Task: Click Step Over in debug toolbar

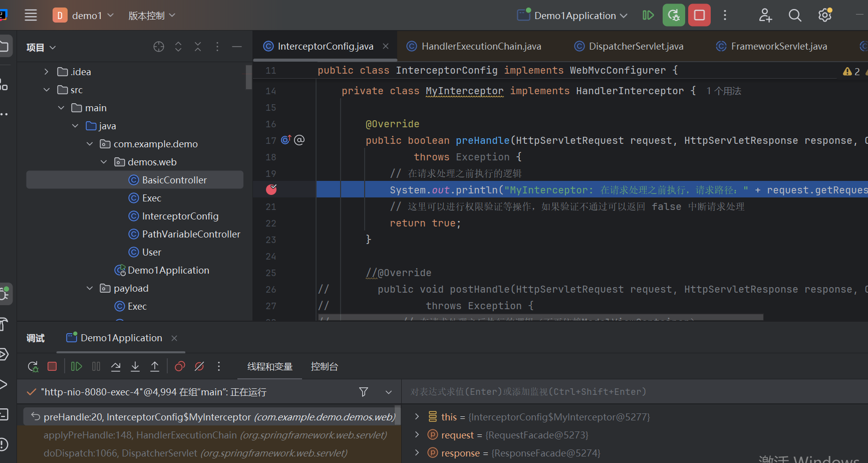Action: (x=116, y=366)
